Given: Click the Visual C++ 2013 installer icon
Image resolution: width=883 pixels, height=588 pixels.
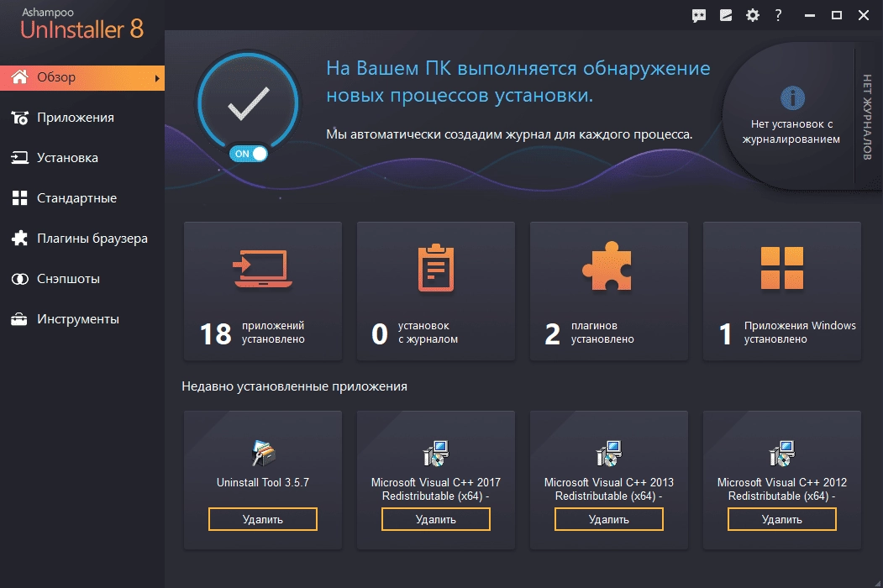Looking at the screenshot, I should click(609, 454).
